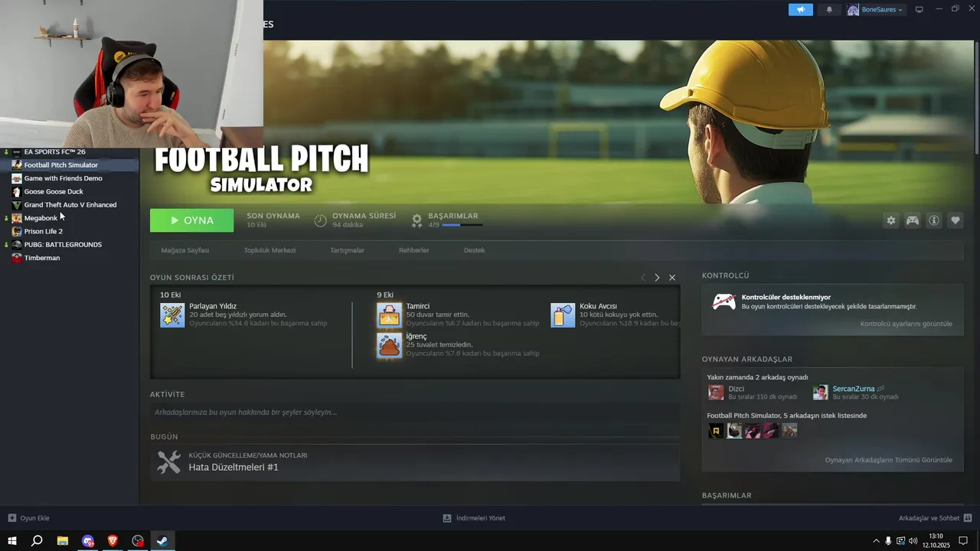Select Grand Theft Auto V Enhanced
Screen dimensions: 980x551
pyautogui.click(x=69, y=204)
